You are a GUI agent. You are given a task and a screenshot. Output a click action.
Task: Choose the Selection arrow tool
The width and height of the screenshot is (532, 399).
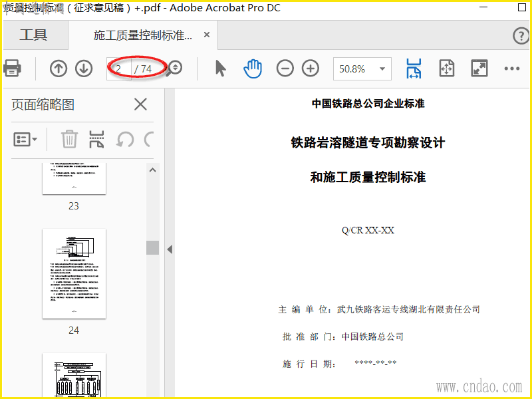tap(221, 68)
